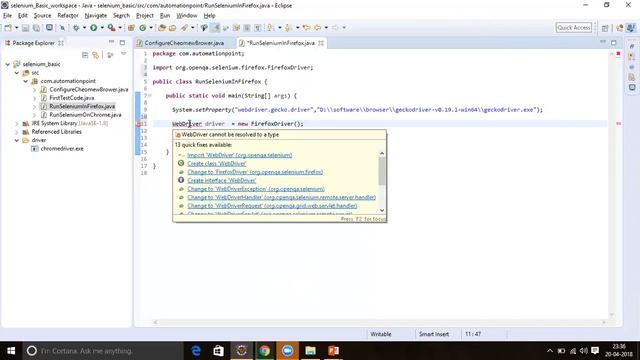Viewport: 640px width, 360px height.
Task: Maximize the editor area
Action: tap(613, 42)
